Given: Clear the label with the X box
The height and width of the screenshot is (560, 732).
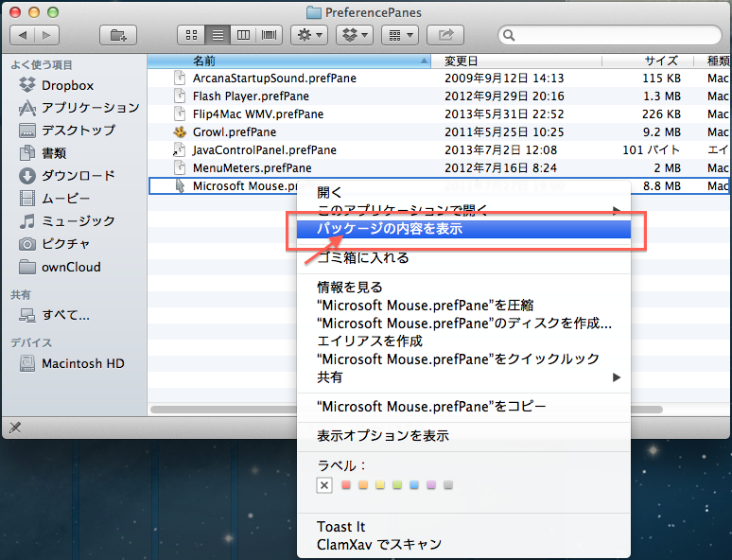Looking at the screenshot, I should tap(324, 485).
